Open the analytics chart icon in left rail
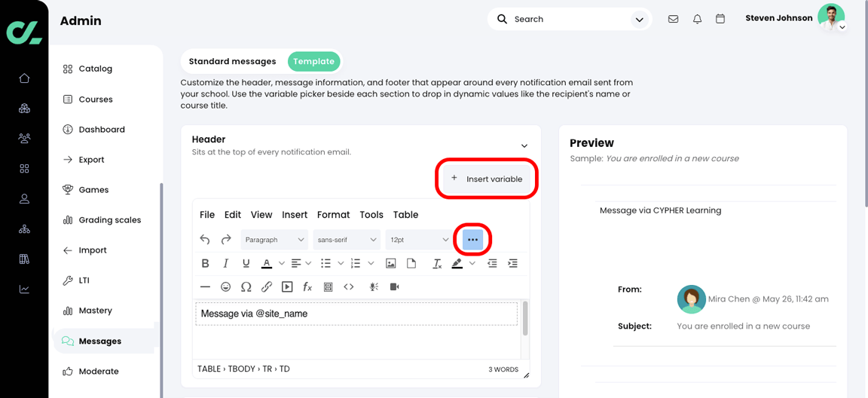Viewport: 868px width, 398px height. coord(24,289)
